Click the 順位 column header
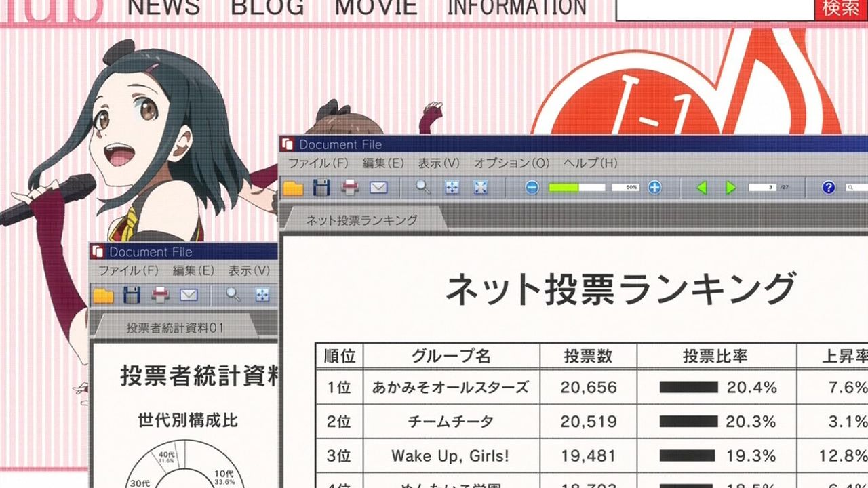 pos(340,356)
